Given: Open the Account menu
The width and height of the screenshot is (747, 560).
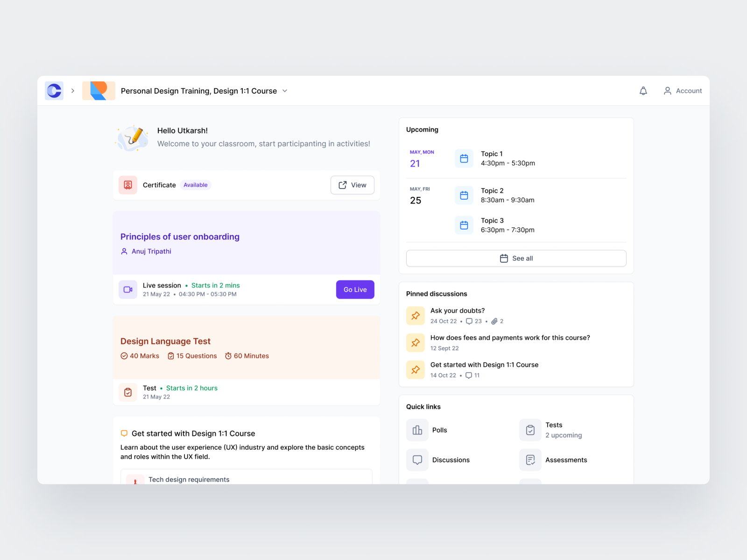Looking at the screenshot, I should (683, 91).
